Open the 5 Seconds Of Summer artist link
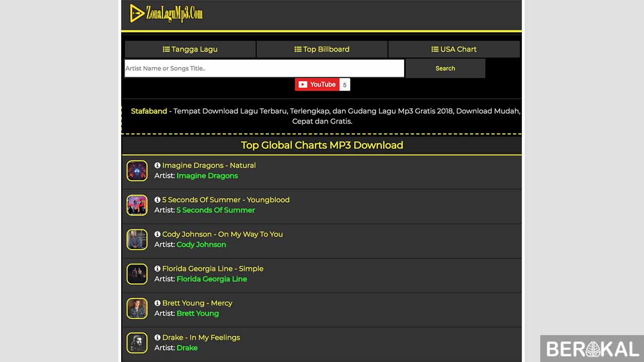Screen dimensions: 644x362 215,210
